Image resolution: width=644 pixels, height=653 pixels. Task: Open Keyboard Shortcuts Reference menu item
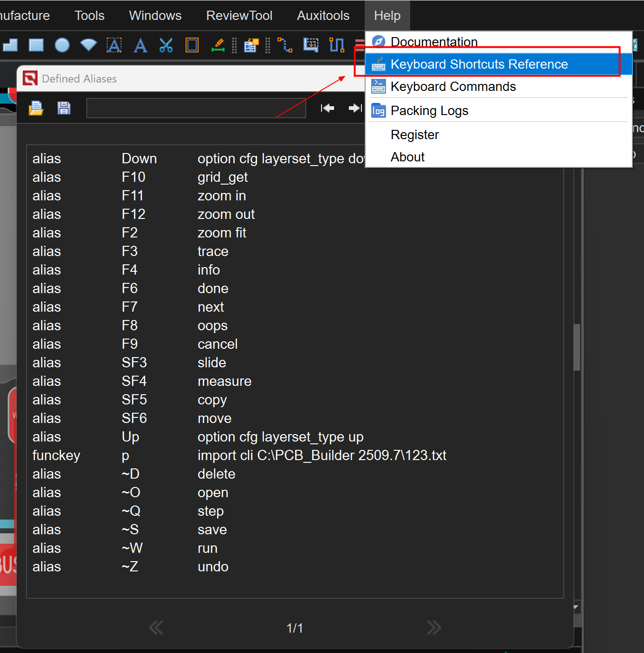[x=479, y=64]
